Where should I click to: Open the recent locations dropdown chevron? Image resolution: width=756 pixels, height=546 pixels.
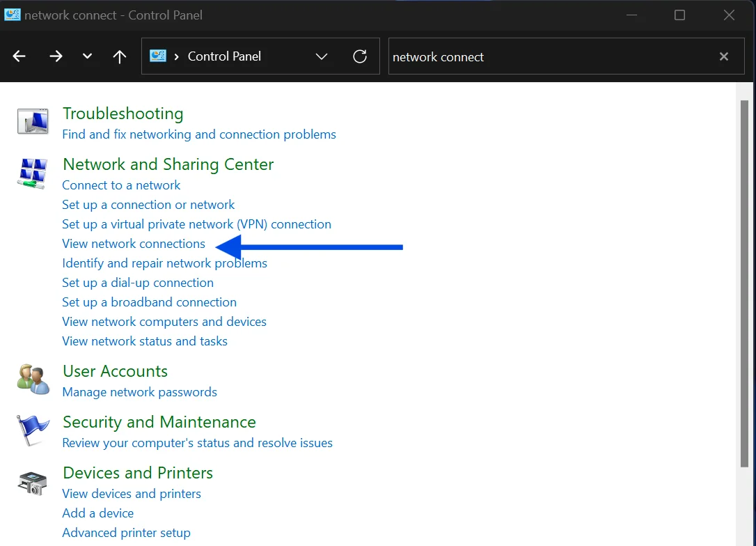pyautogui.click(x=87, y=56)
